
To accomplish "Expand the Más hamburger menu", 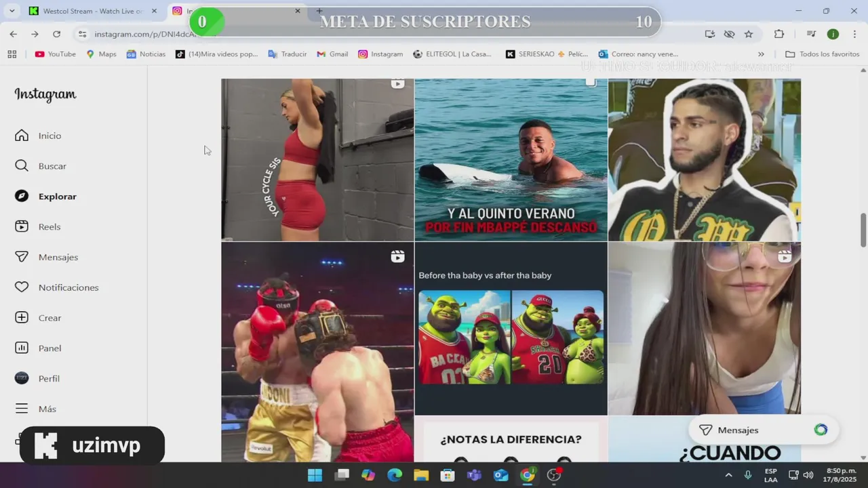I will [35, 409].
